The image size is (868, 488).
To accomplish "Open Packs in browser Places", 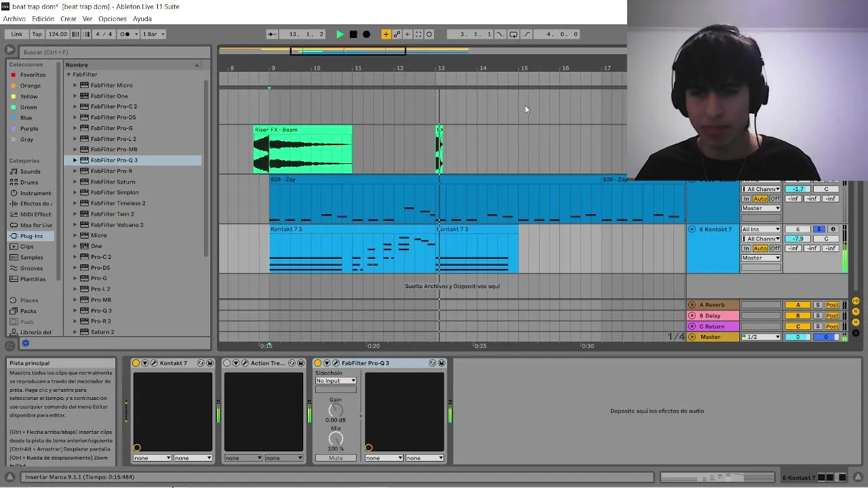I will (28, 311).
